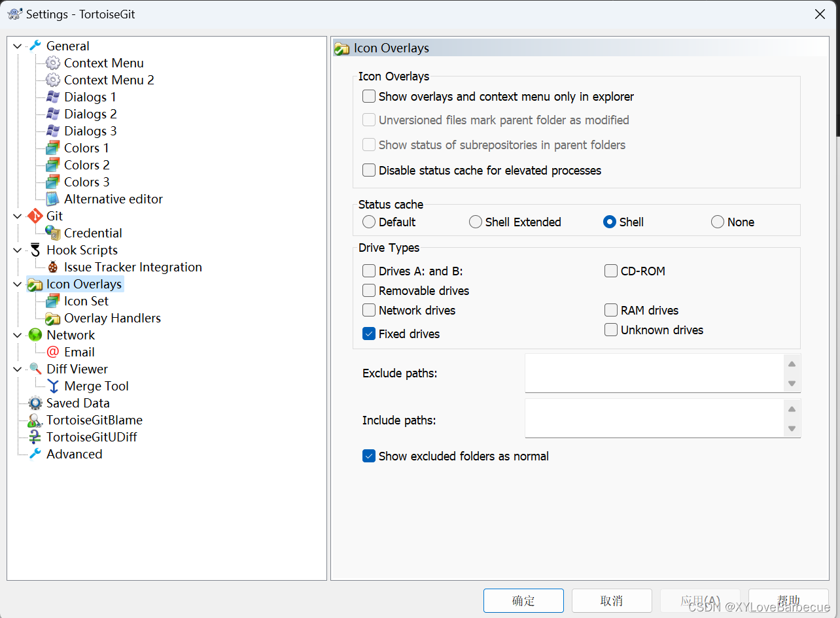The height and width of the screenshot is (618, 840).
Task: Check the CD-ROM drive type box
Action: 611,271
